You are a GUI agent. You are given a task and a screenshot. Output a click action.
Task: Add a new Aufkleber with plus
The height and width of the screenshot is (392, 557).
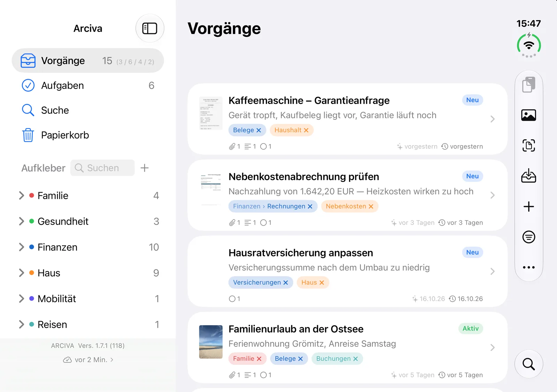(144, 168)
